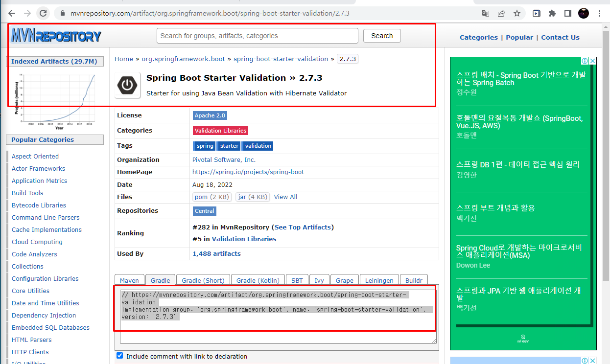Viewport: 610px width, 364px height.
Task: Click the ad info icon in green ad
Action: pyautogui.click(x=585, y=61)
